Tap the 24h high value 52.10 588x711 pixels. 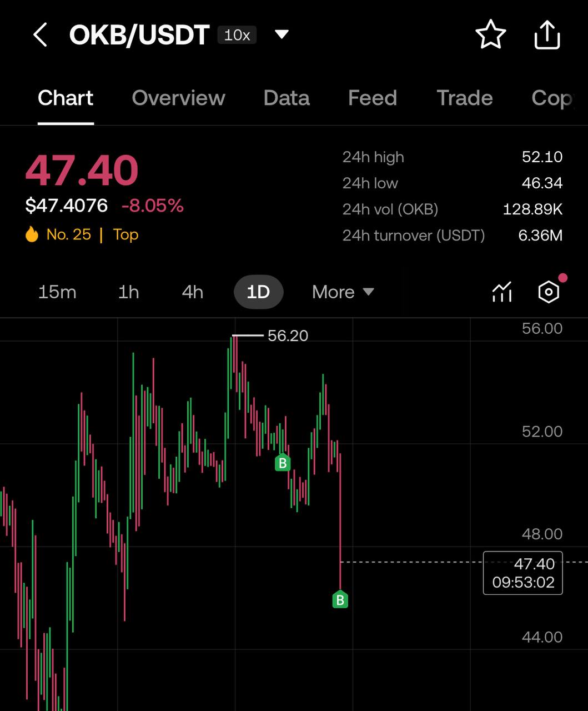542,157
